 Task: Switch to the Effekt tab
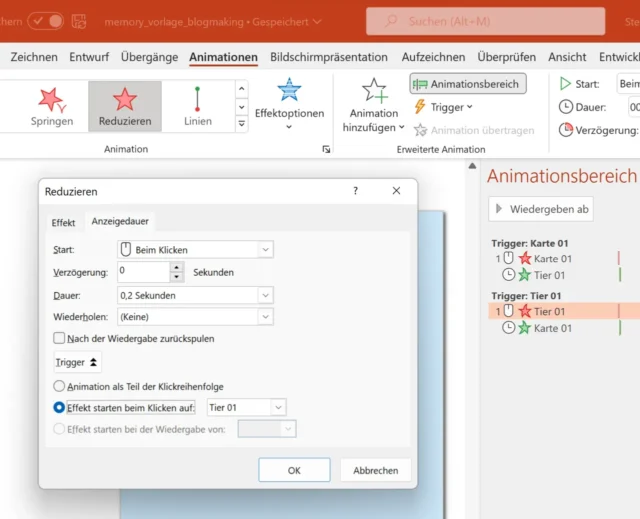click(x=63, y=222)
